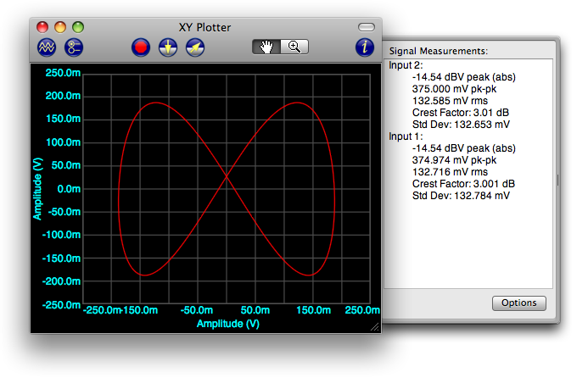Click the '375.000 mV pk-pk' value
The height and width of the screenshot is (378, 588).
pos(454,89)
